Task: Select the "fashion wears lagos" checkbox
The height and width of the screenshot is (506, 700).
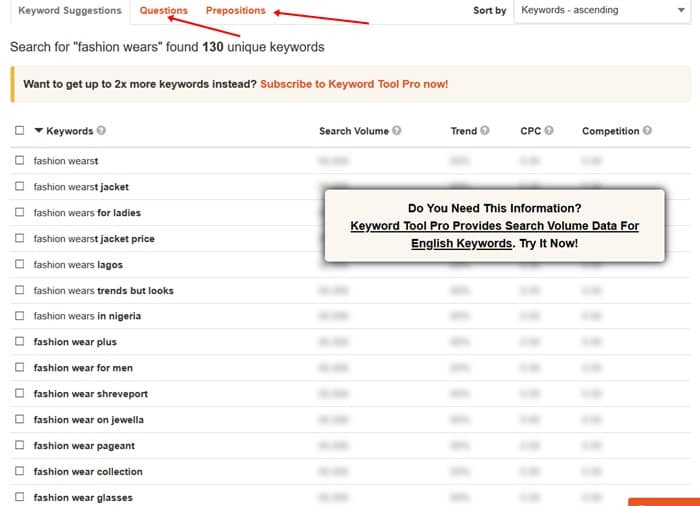Action: click(19, 265)
